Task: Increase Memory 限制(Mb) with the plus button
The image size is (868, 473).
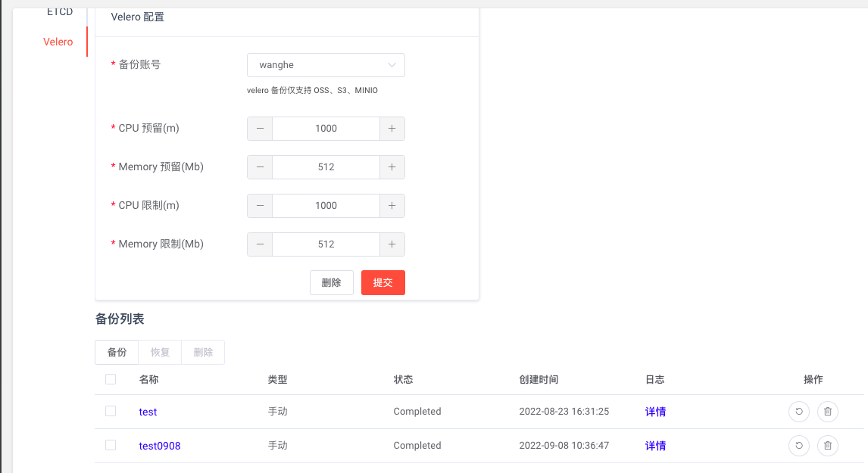Action: click(x=392, y=244)
